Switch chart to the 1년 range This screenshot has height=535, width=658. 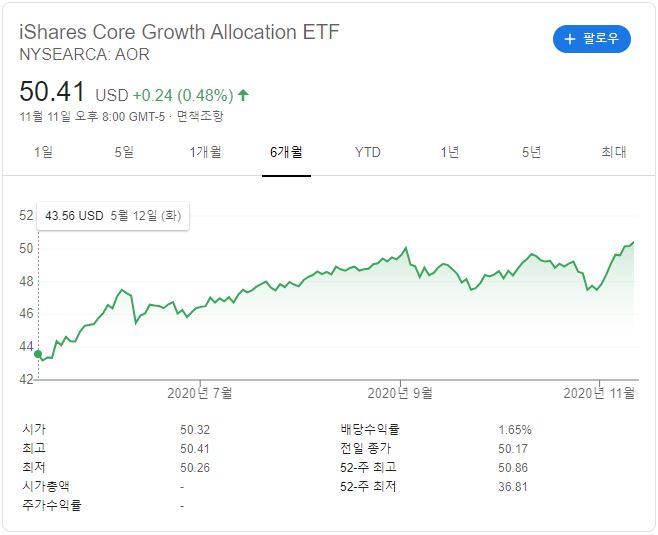450,152
